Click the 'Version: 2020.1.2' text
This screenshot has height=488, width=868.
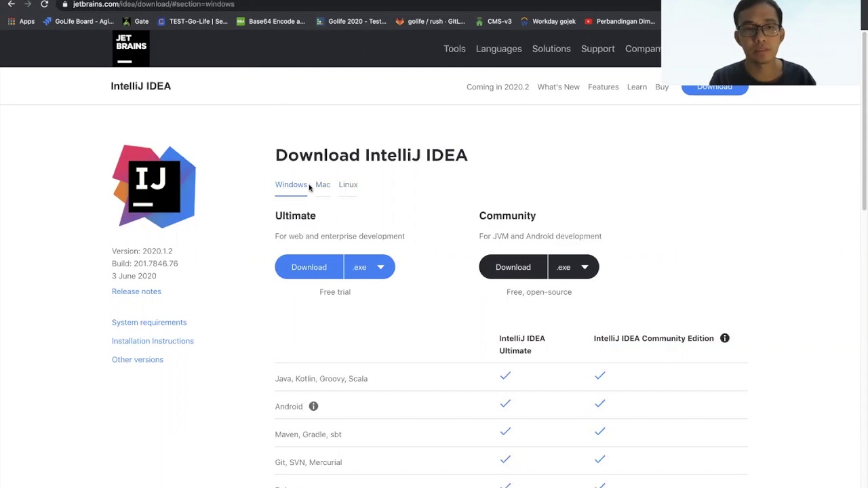coord(142,251)
